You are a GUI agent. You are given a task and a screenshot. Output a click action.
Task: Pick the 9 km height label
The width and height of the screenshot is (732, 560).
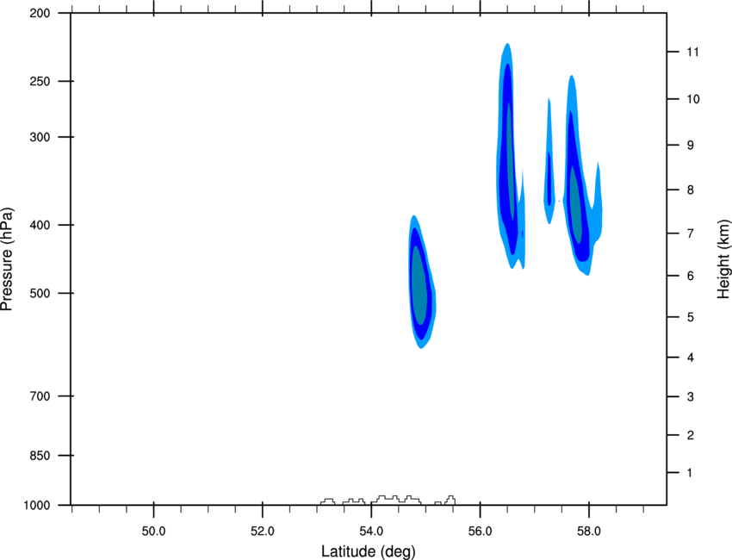click(690, 146)
